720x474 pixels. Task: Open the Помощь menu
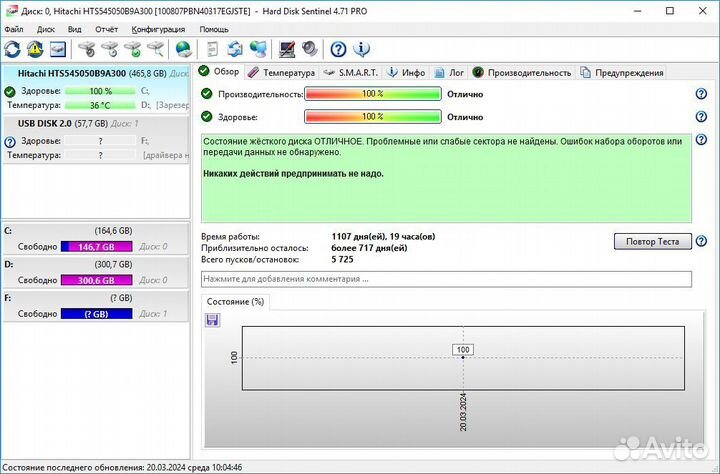pyautogui.click(x=214, y=29)
